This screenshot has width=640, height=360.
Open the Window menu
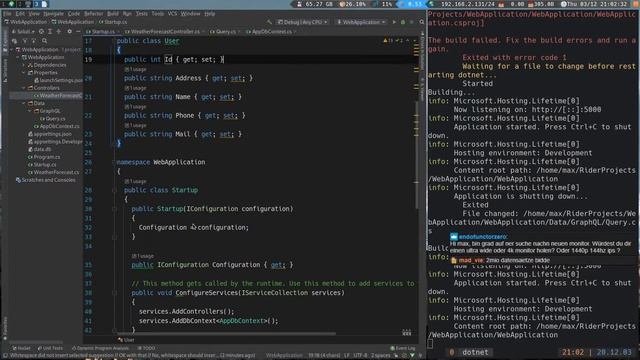click(x=190, y=14)
